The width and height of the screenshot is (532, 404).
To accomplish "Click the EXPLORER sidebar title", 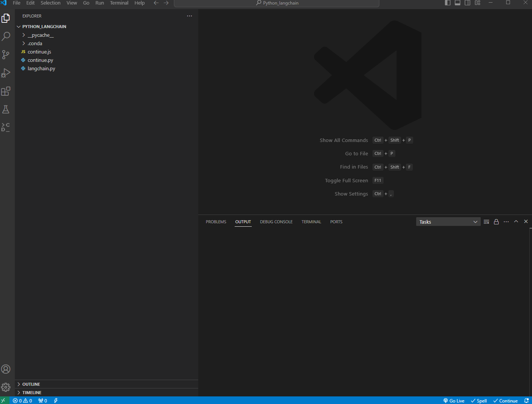I will coord(32,16).
